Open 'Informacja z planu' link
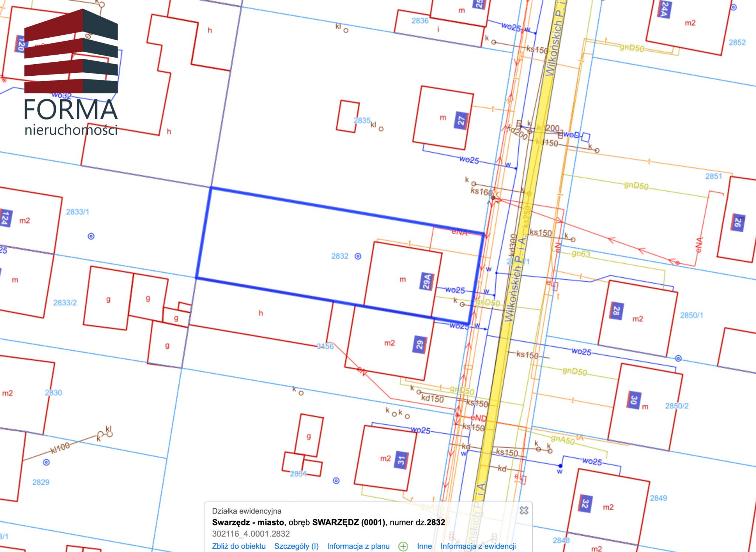This screenshot has height=552, width=756. pos(358,546)
